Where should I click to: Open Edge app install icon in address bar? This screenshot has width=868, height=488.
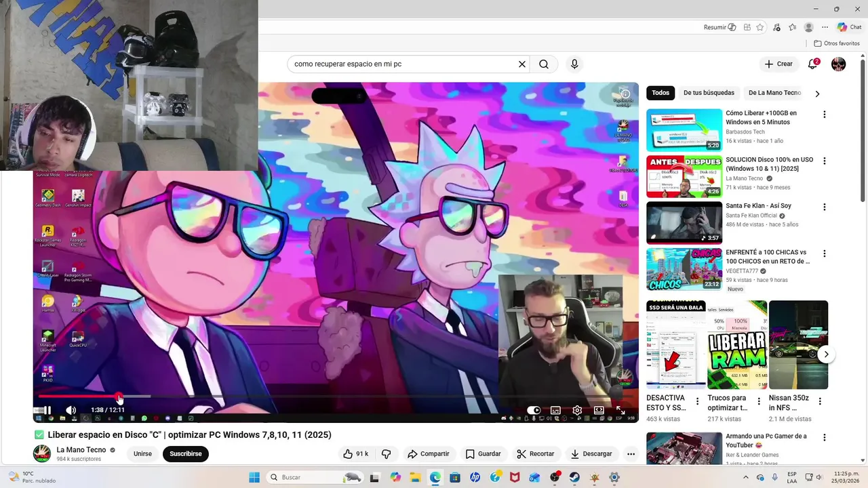tap(747, 27)
